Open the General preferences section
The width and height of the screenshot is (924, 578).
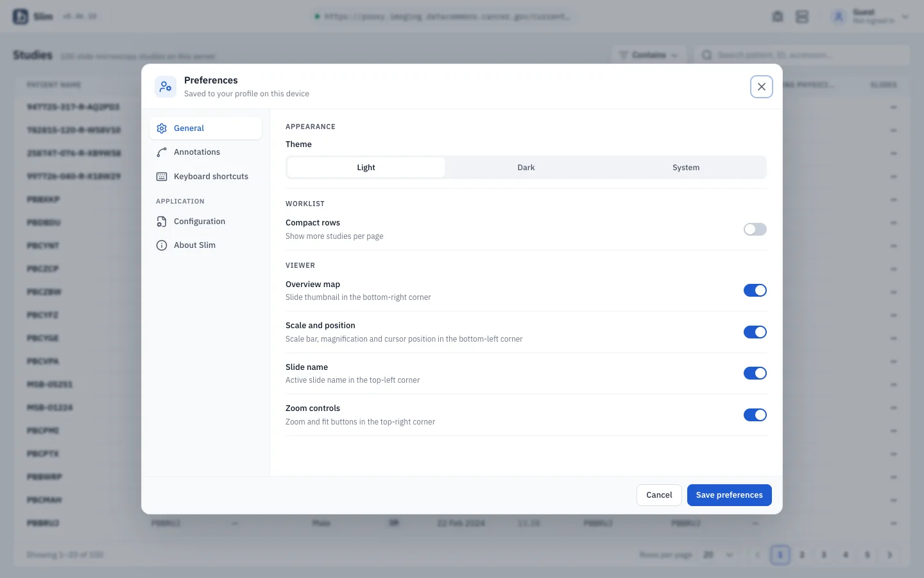[x=205, y=128]
